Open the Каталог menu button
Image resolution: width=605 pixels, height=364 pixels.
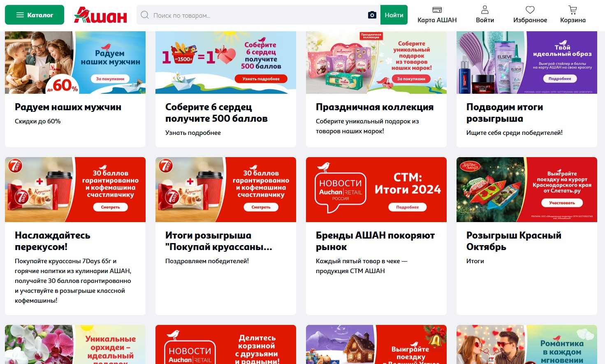[35, 15]
